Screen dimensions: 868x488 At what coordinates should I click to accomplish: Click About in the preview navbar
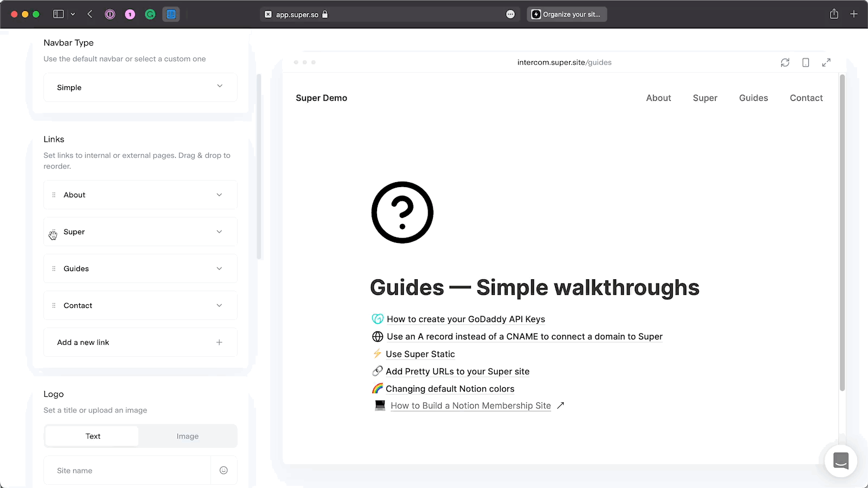coord(659,98)
